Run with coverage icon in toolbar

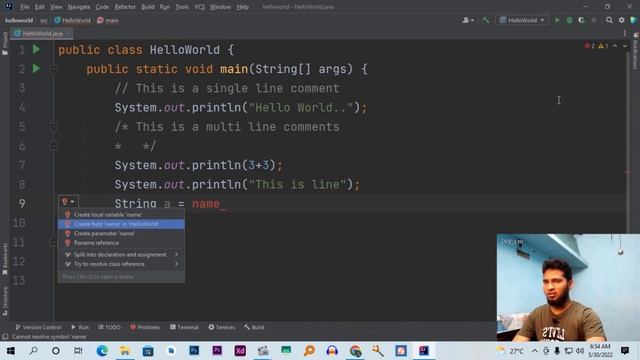(581, 20)
